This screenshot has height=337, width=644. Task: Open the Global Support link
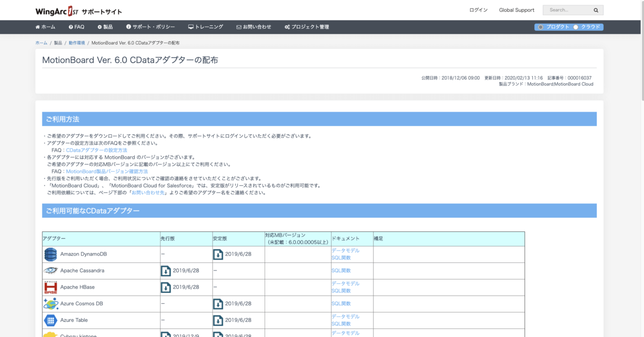[516, 10]
